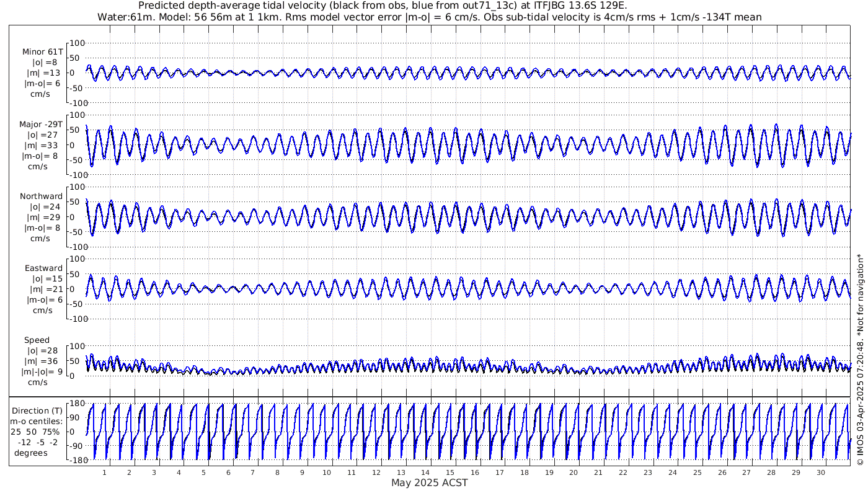Select day 30 on the time axis
Screen dimensions: 868x496
pyautogui.click(x=821, y=472)
